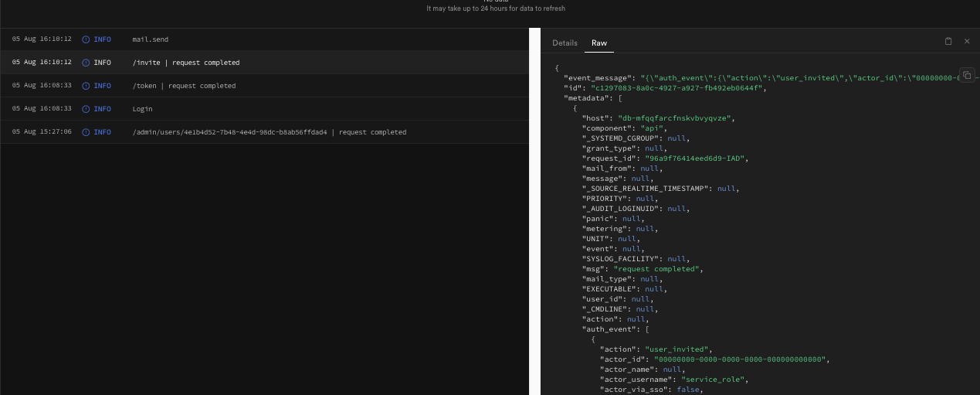Click the "_SOURCE_REALTIME_TIMESTAMP" line
The height and width of the screenshot is (395, 980).
[660, 189]
